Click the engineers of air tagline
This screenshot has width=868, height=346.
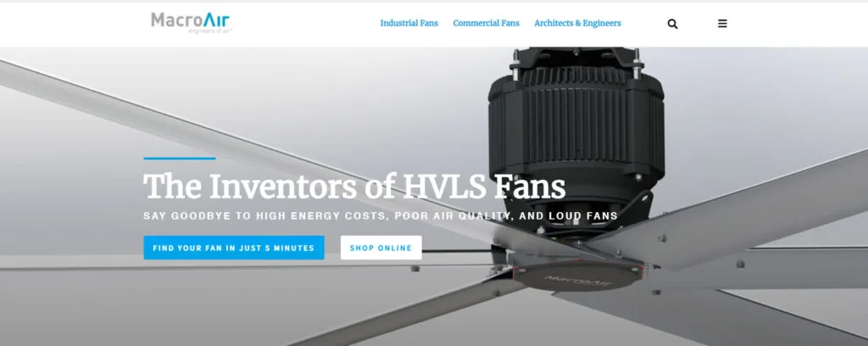[210, 31]
